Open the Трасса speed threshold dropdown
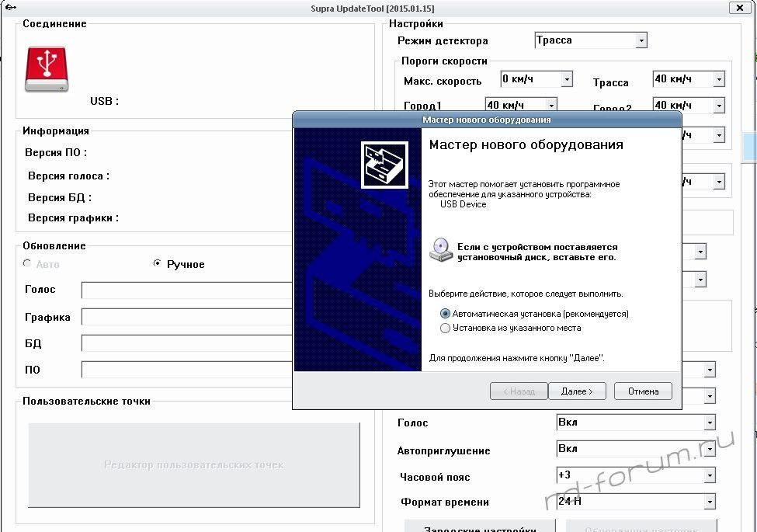The height and width of the screenshot is (532, 757). click(x=719, y=79)
